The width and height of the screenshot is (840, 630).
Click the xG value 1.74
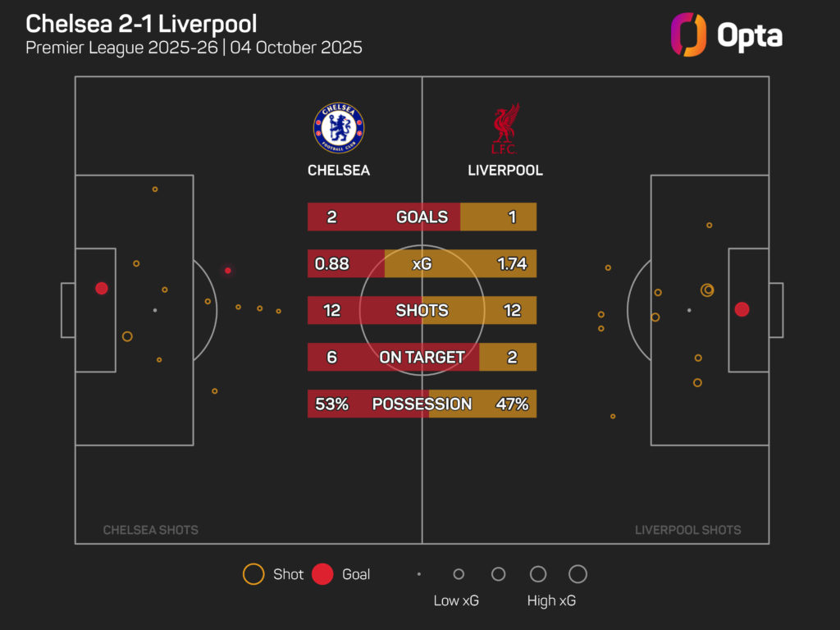click(x=511, y=264)
